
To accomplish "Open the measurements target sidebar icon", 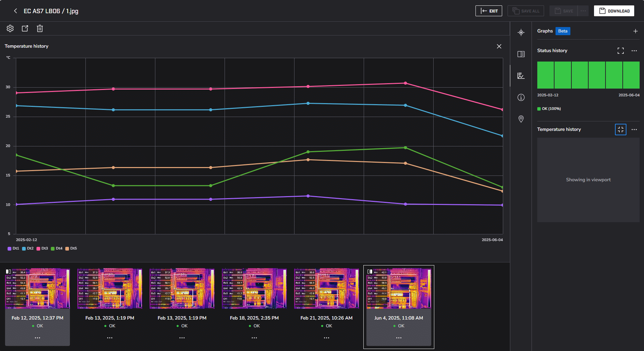I will (521, 32).
